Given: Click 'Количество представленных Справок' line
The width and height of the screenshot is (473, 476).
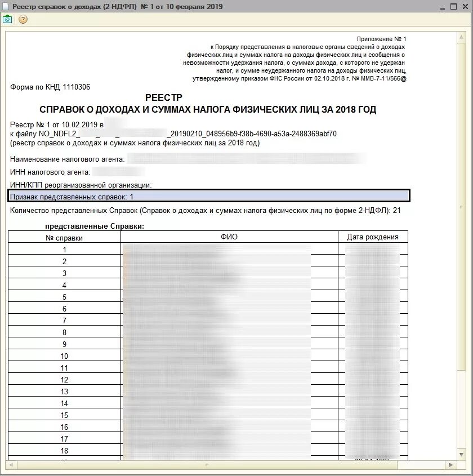Looking at the screenshot, I should pyautogui.click(x=206, y=211).
